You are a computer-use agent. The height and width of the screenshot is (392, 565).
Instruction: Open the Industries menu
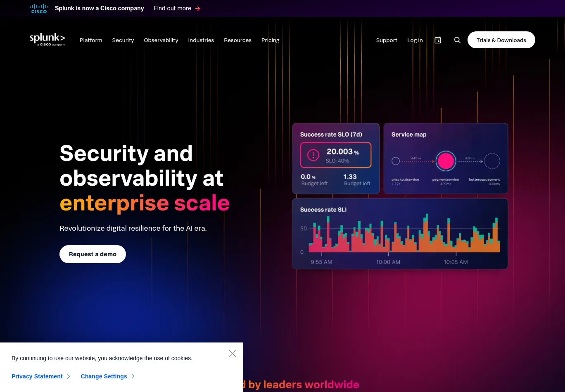pyautogui.click(x=201, y=40)
